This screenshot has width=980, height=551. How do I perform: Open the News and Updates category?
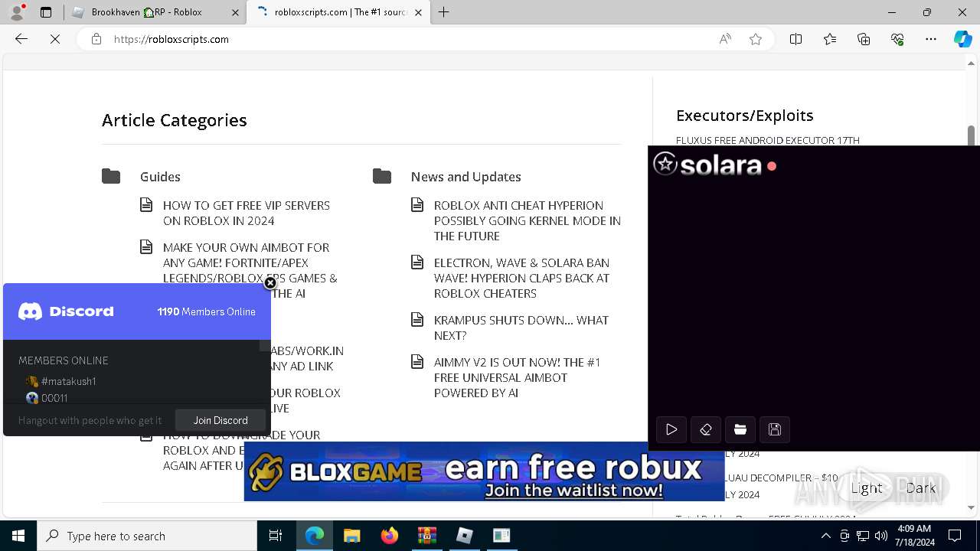(465, 177)
